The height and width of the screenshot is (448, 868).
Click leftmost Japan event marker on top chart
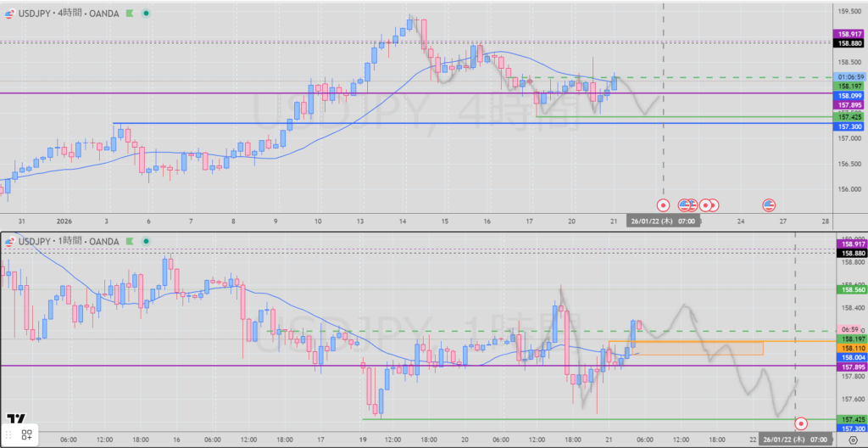point(663,204)
